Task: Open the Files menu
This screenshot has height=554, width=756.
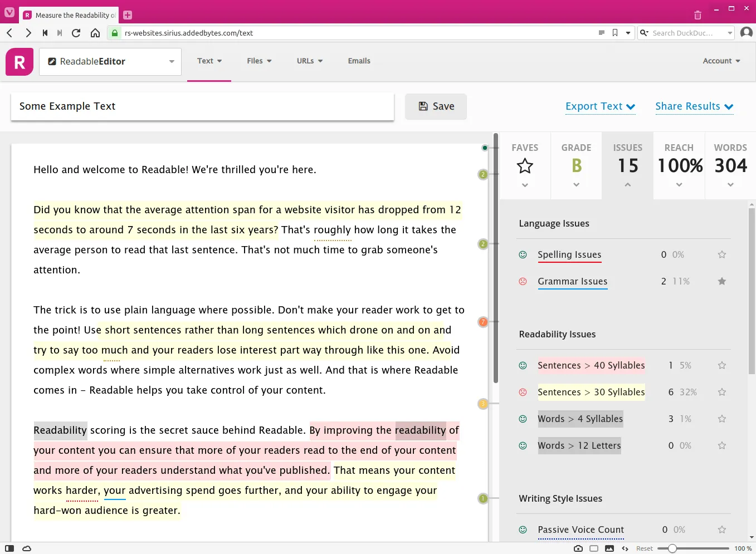Action: coord(259,61)
